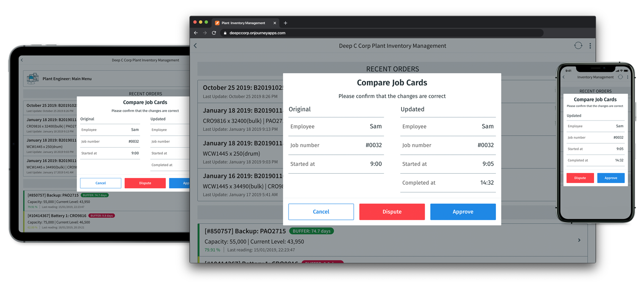Open a new browser tab with plus icon

click(285, 23)
